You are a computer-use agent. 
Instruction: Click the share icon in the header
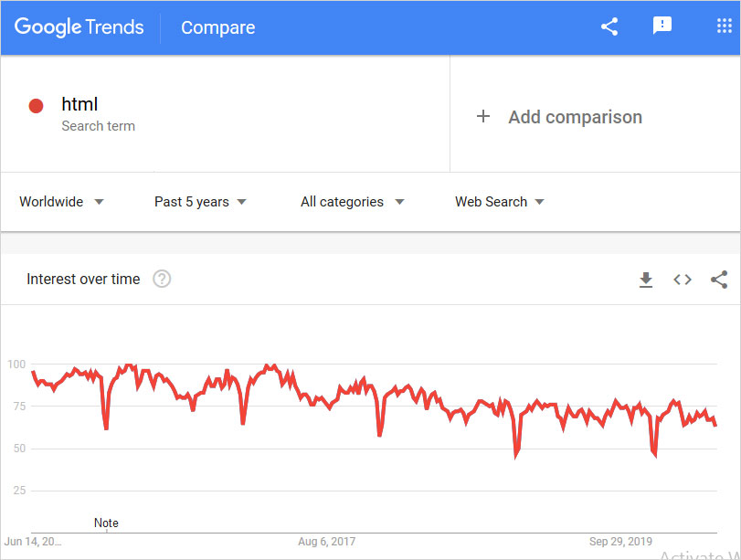click(x=609, y=26)
